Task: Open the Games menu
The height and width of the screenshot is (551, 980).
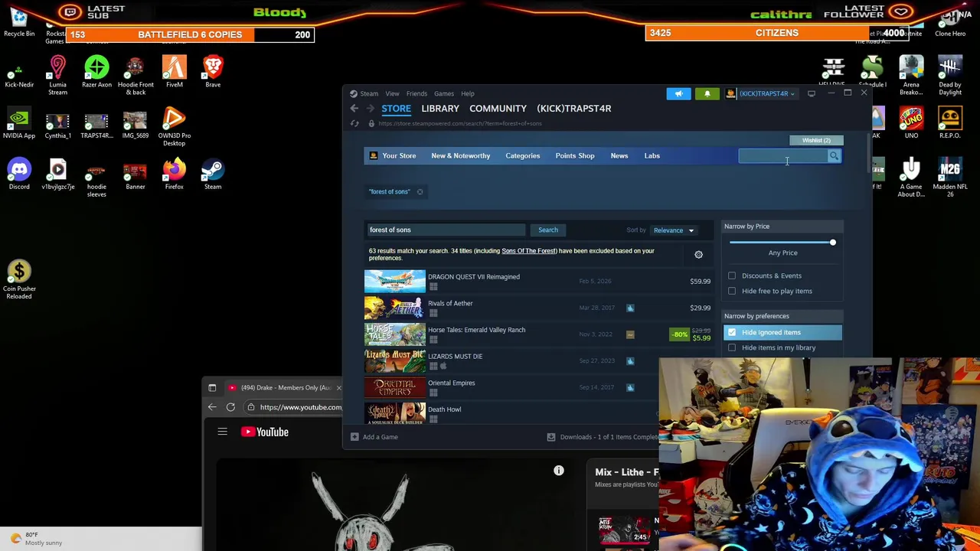Action: [x=444, y=93]
